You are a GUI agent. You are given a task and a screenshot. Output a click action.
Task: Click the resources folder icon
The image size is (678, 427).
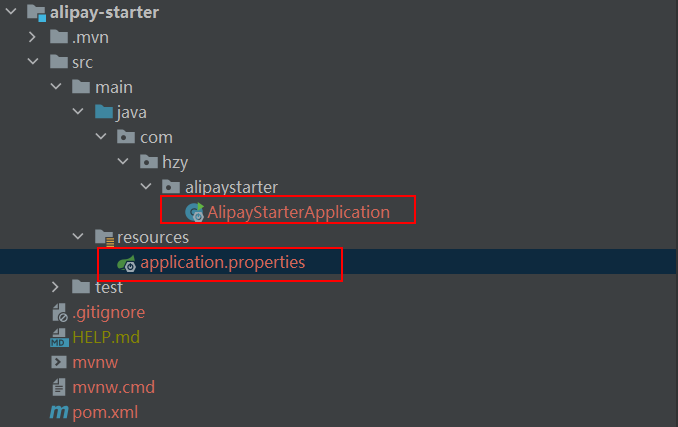[x=104, y=238]
